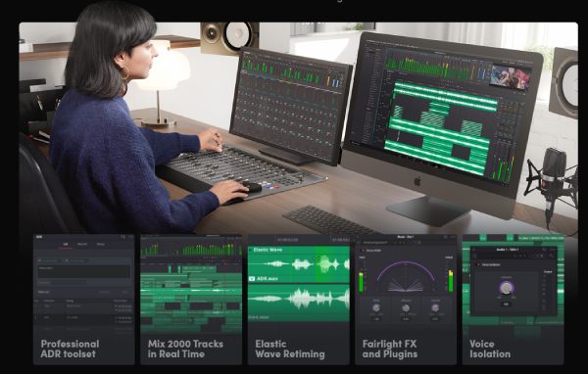Click the purple Voice Isolation amount knob
This screenshot has height=374, width=588.
coord(507,288)
